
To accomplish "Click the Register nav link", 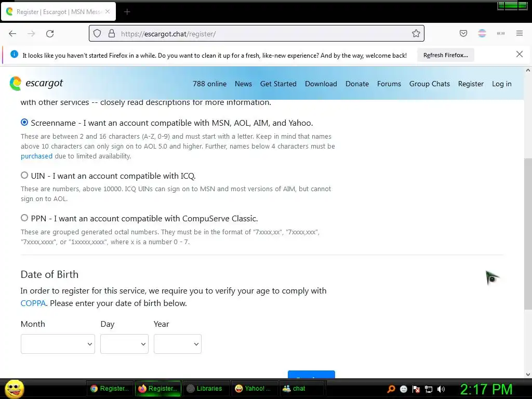I will 471,84.
